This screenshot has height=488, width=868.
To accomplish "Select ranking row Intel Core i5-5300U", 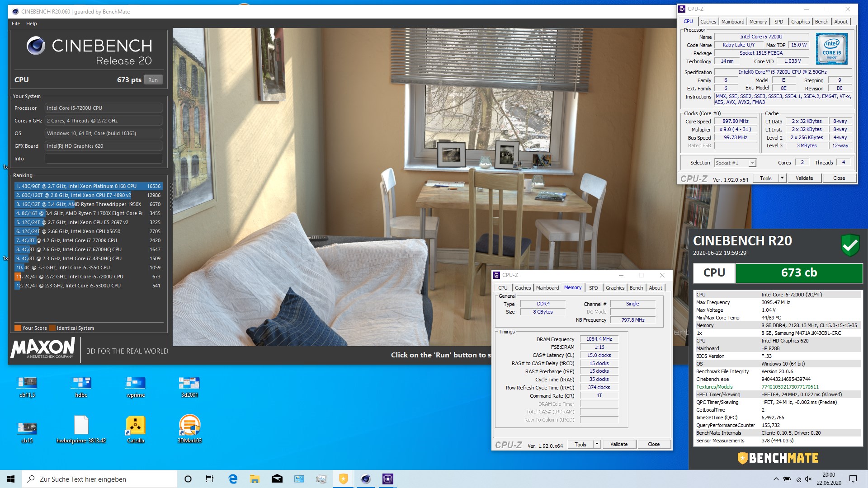I will 88,286.
